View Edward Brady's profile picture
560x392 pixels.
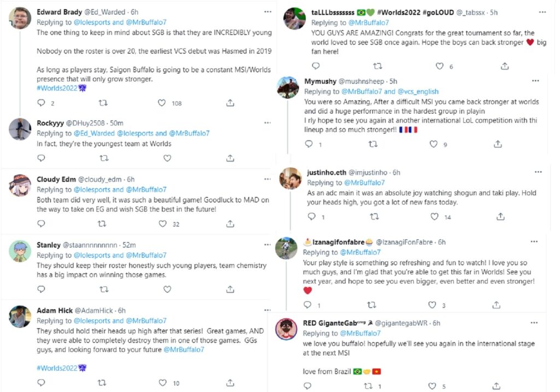tap(20, 19)
